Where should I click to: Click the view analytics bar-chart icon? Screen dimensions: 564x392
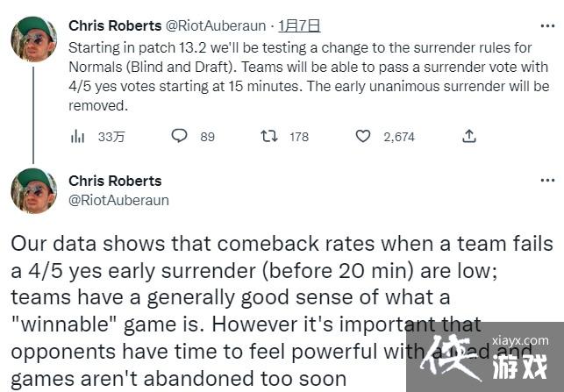click(x=78, y=136)
